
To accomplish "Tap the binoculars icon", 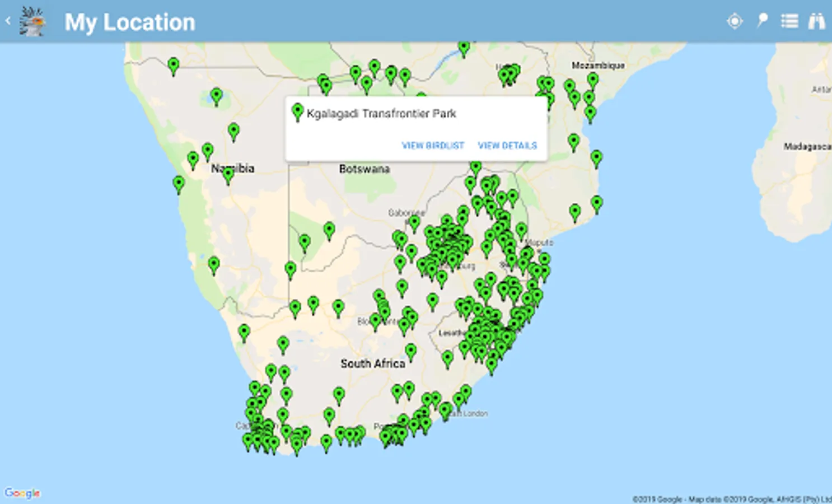I will click(816, 21).
